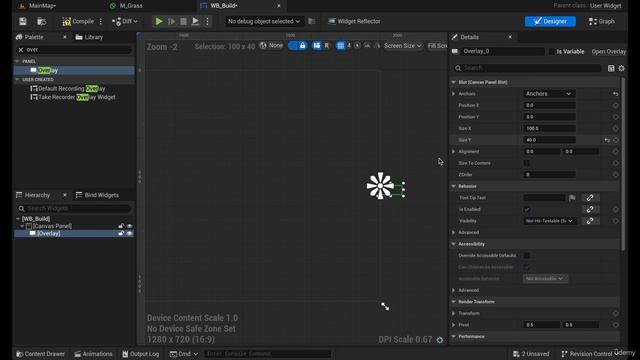Open the Diff dropdown
The width and height of the screenshot is (640, 360).
click(x=125, y=21)
